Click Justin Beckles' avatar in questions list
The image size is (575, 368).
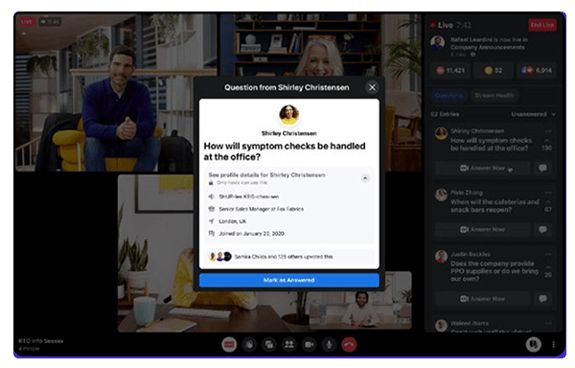click(442, 257)
